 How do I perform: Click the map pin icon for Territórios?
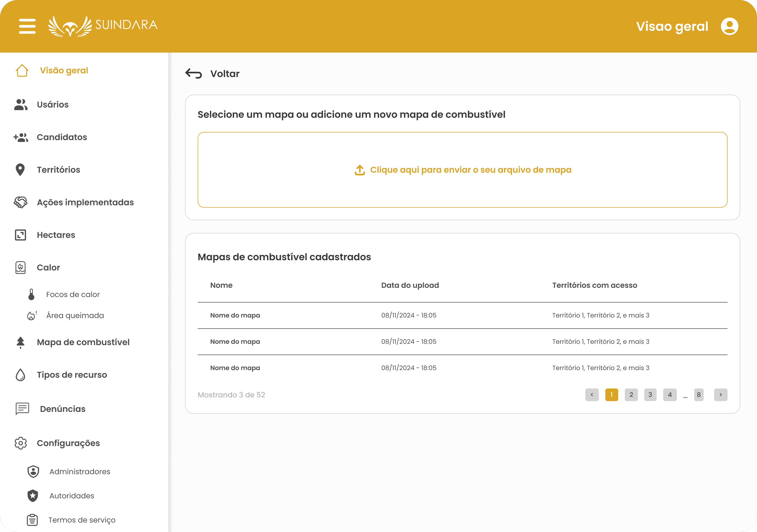coord(21,170)
